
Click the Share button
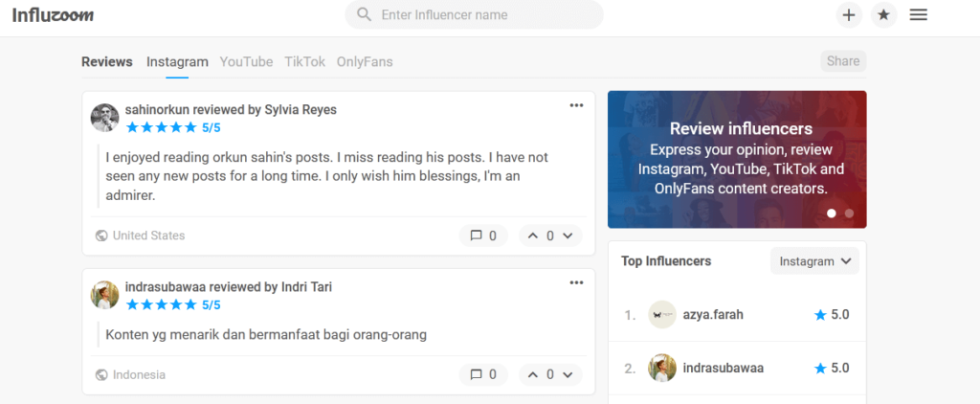tap(843, 61)
